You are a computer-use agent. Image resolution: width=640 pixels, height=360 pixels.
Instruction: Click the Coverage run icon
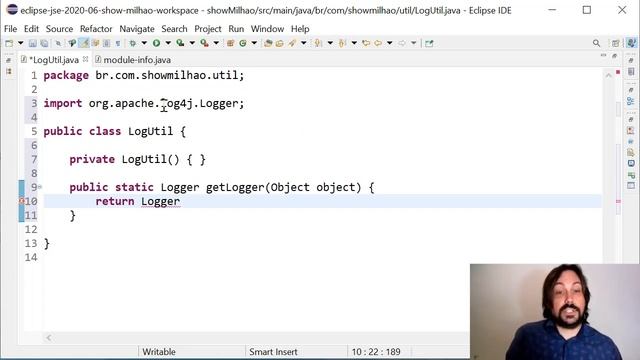tap(180, 43)
